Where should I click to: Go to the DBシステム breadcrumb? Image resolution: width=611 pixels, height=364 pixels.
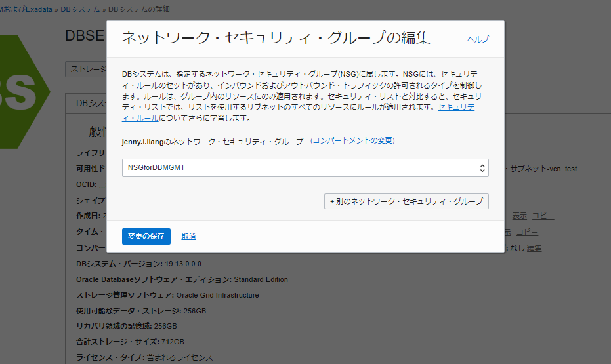click(81, 10)
